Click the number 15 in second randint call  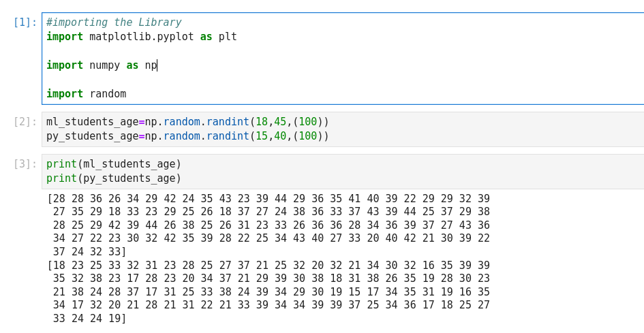pos(262,136)
